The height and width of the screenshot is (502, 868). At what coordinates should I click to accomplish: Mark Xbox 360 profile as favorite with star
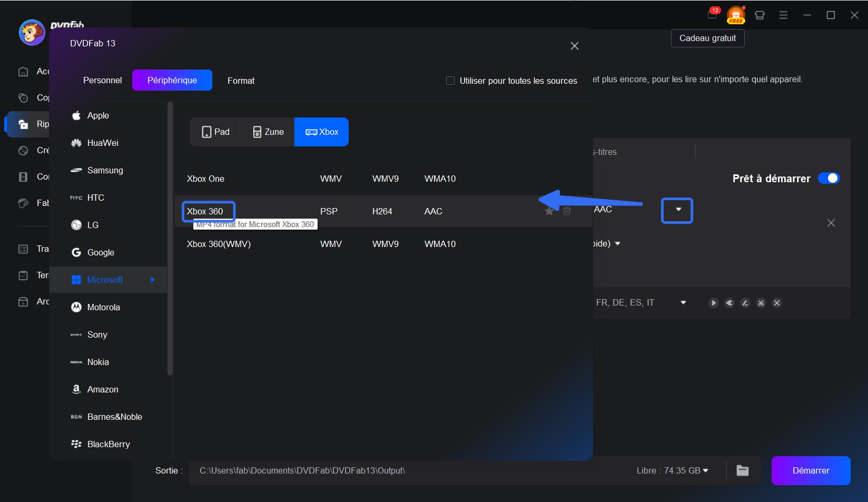point(549,211)
